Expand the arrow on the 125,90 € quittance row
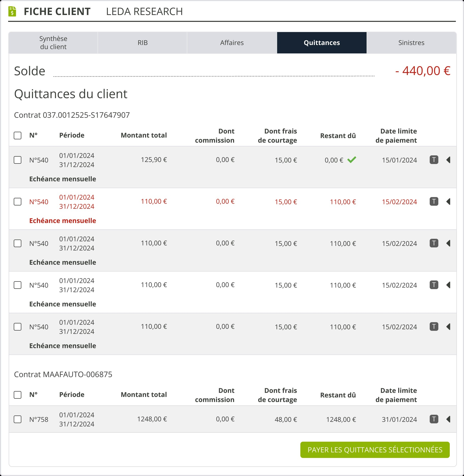The image size is (464, 476). [x=448, y=160]
